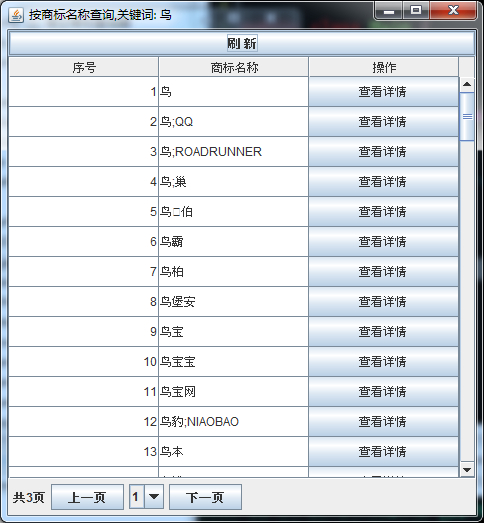Click the Java icon in title bar

[16, 15]
